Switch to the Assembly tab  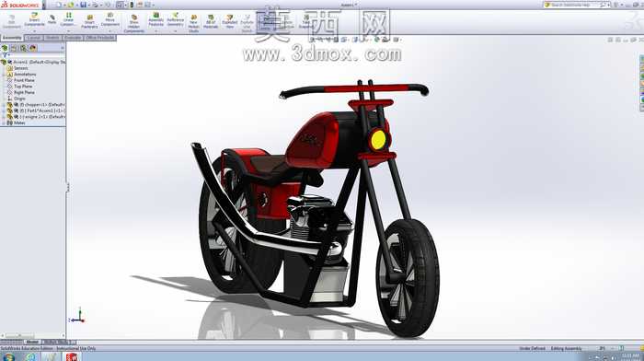click(12, 38)
